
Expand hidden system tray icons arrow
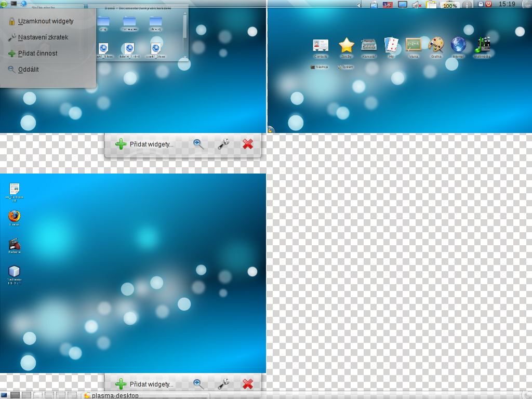[x=359, y=5]
